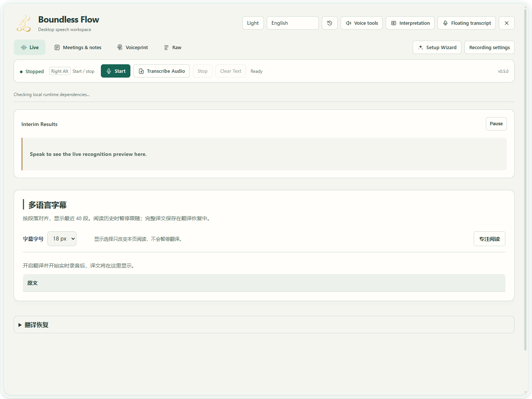Viewport: 532px width, 399px height.
Task: Click the Boundless Flow logo icon
Action: tap(24, 23)
